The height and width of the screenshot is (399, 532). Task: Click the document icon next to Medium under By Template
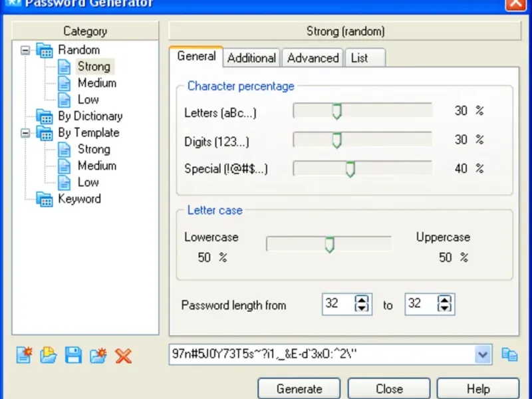(x=64, y=166)
